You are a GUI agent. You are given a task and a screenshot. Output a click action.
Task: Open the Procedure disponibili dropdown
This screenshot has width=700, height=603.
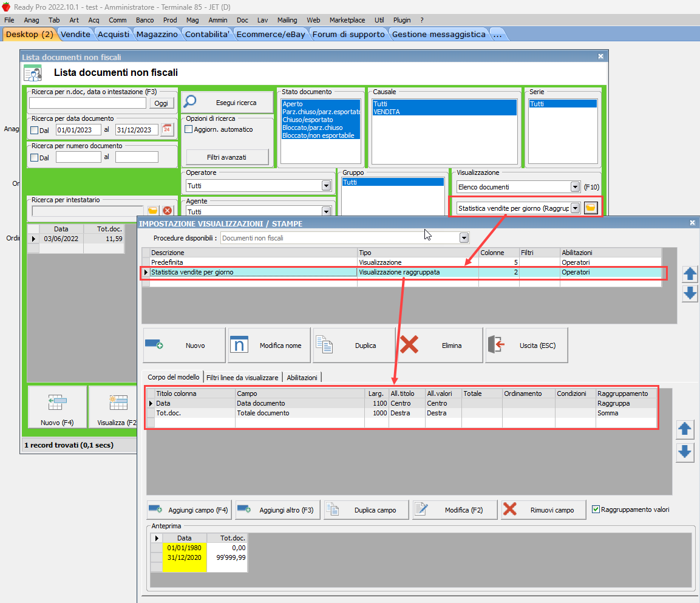[464, 238]
